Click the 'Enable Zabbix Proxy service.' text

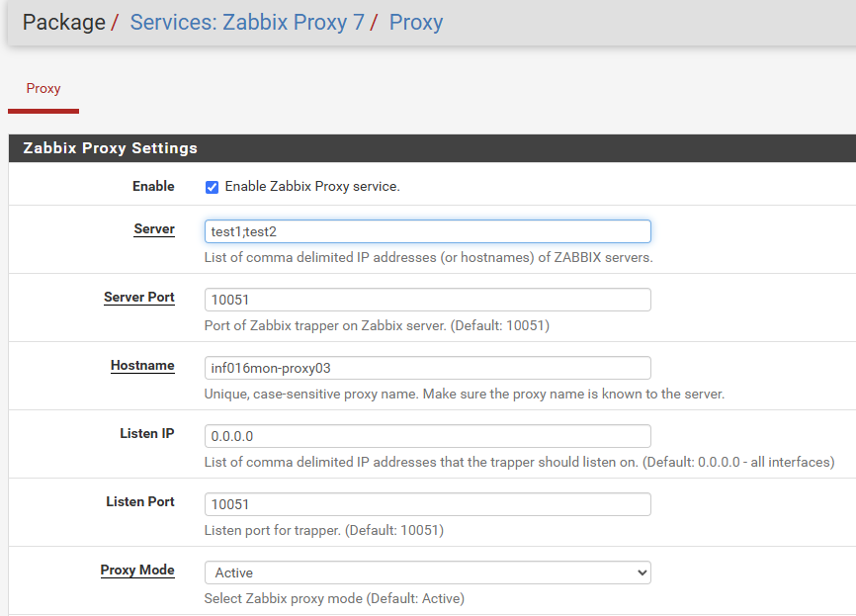[x=312, y=187]
